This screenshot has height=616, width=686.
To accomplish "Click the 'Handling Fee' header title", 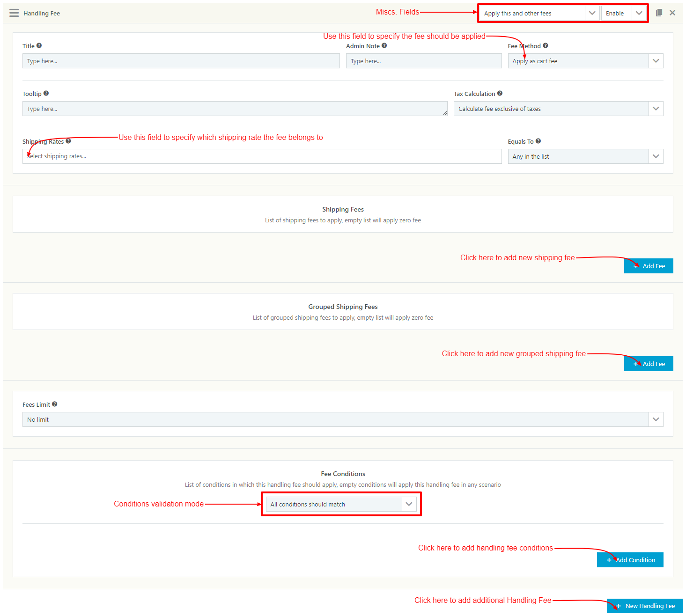I will coord(42,13).
